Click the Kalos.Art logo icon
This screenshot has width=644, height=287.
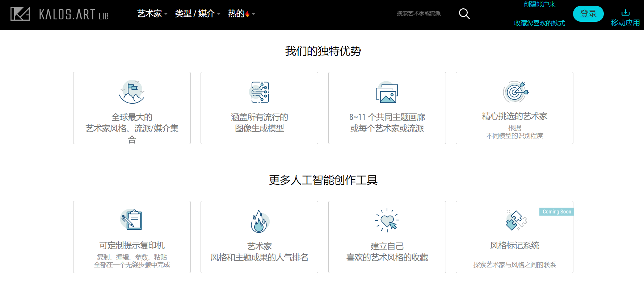pos(20,14)
